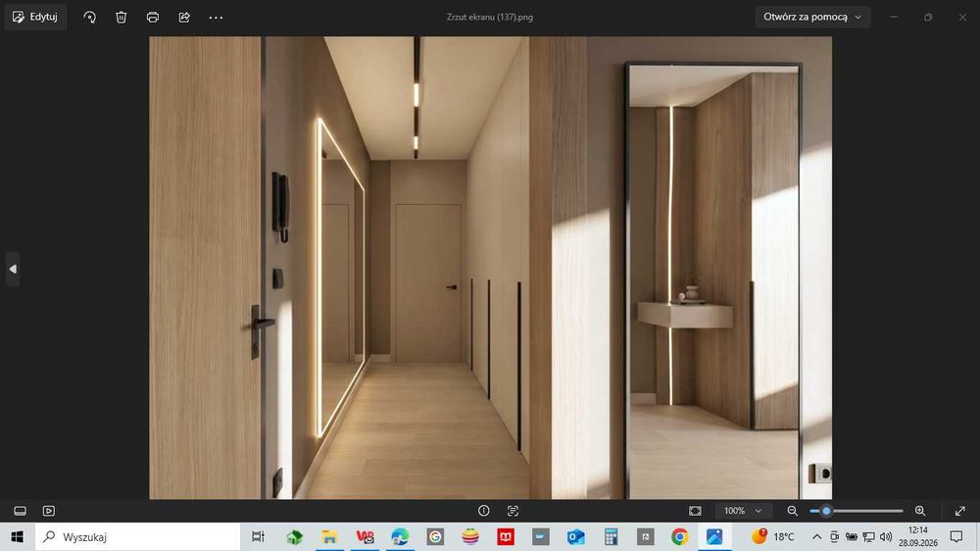Switch to the Photos app taskbar icon

pyautogui.click(x=714, y=536)
